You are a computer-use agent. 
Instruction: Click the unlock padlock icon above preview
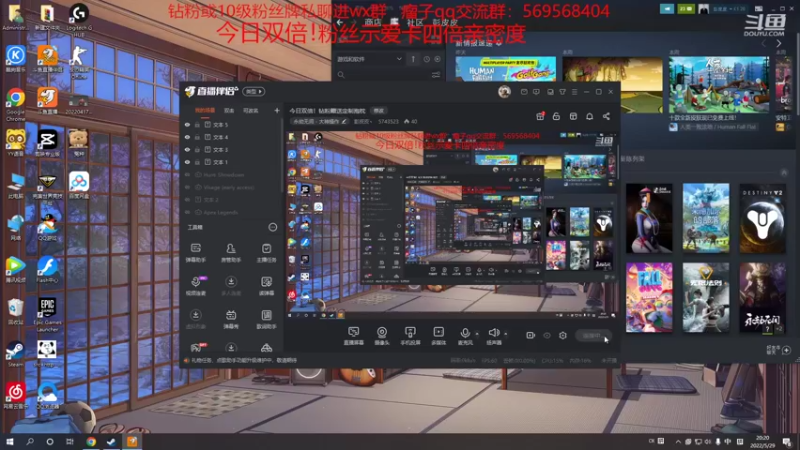click(x=556, y=116)
